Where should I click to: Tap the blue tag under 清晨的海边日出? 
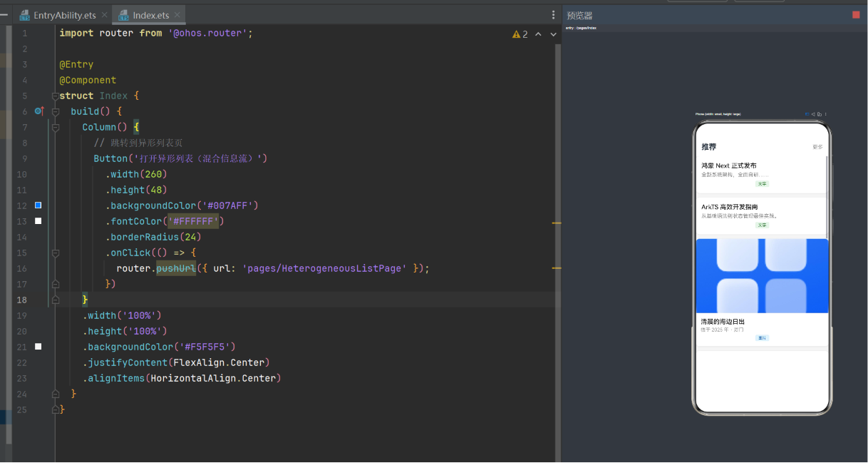tap(762, 338)
